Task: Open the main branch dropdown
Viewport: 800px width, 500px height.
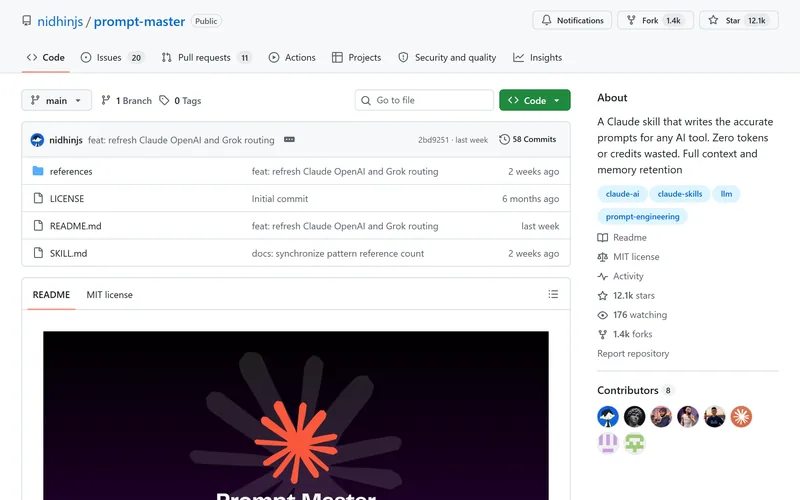Action: click(x=57, y=101)
